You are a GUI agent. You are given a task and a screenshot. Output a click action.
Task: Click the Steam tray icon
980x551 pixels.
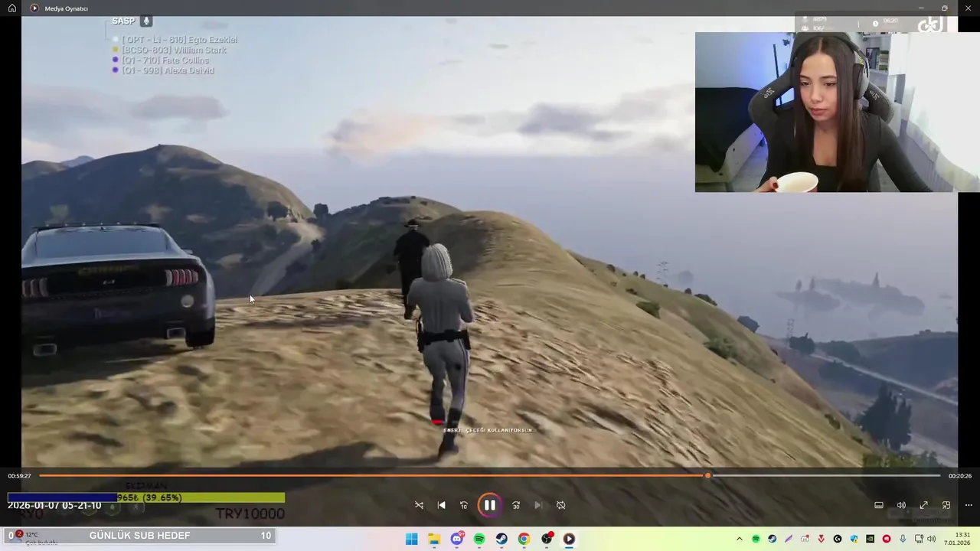[772, 539]
